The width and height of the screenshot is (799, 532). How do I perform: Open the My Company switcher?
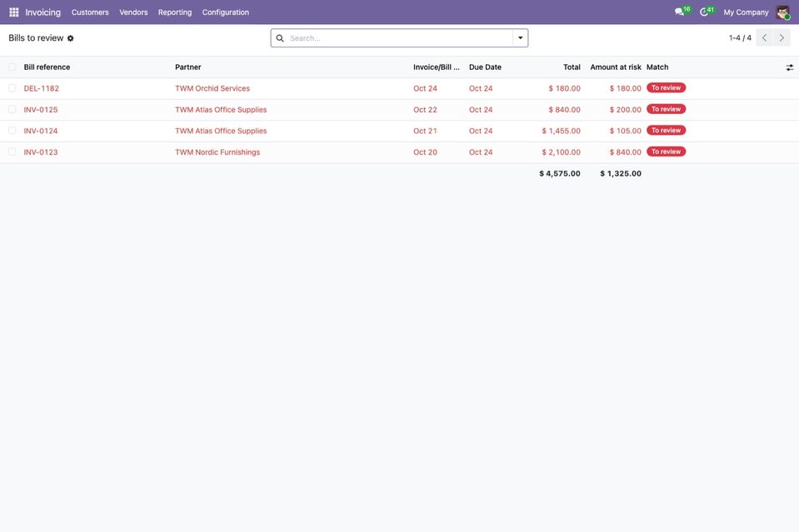746,12
